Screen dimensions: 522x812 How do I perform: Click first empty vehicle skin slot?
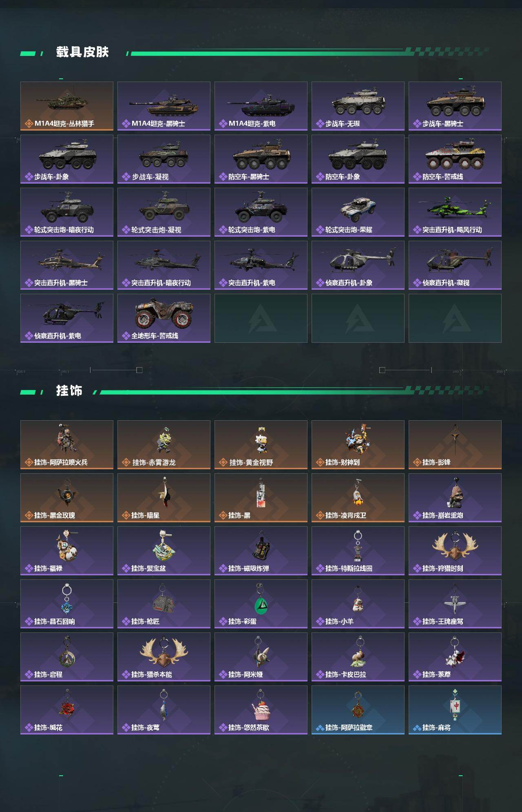click(261, 318)
